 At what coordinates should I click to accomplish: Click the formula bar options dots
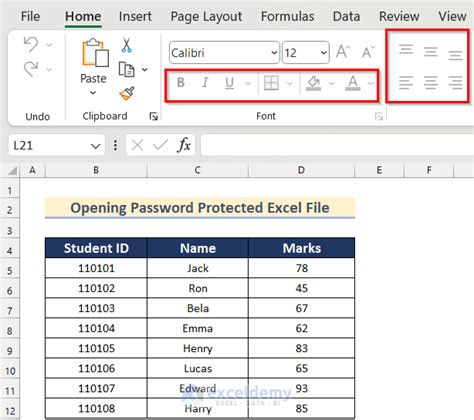[115, 145]
